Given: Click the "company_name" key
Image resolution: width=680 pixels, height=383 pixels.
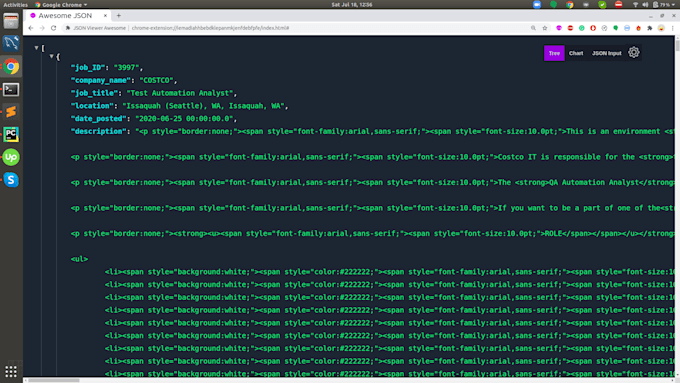Looking at the screenshot, I should pyautogui.click(x=101, y=80).
